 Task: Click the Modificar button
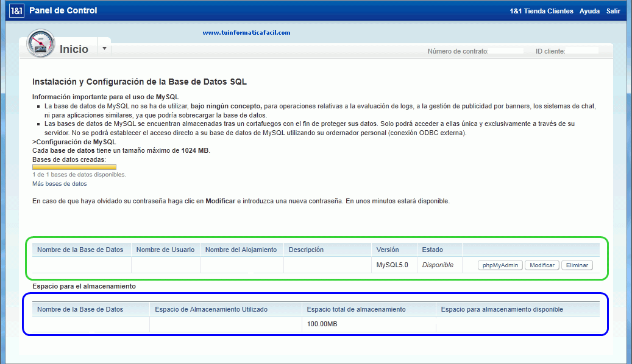(x=542, y=265)
